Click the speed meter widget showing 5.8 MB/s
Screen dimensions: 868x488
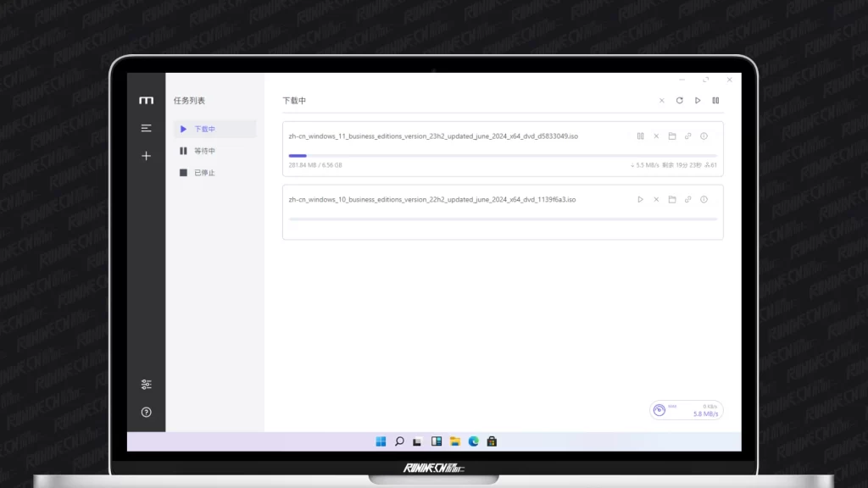[686, 410]
